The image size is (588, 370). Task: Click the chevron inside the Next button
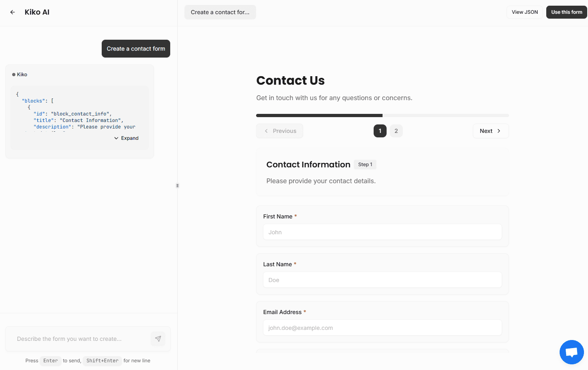pos(499,131)
